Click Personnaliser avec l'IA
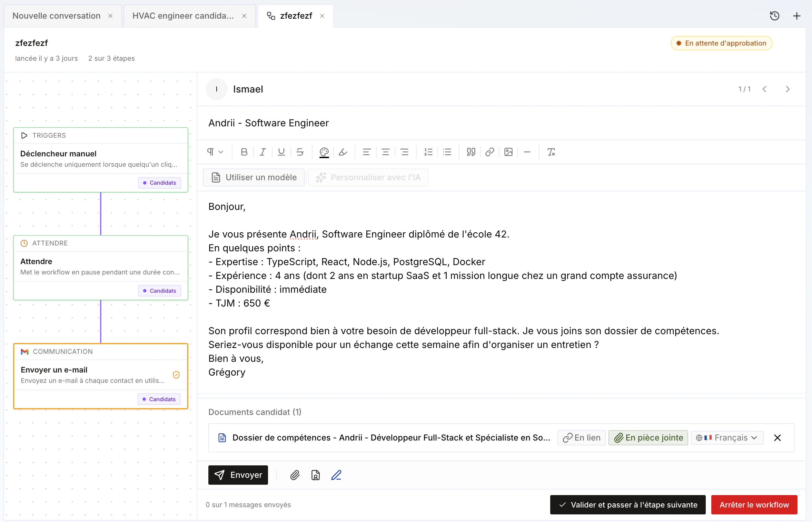Image resolution: width=812 pixels, height=522 pixels. [x=368, y=177]
